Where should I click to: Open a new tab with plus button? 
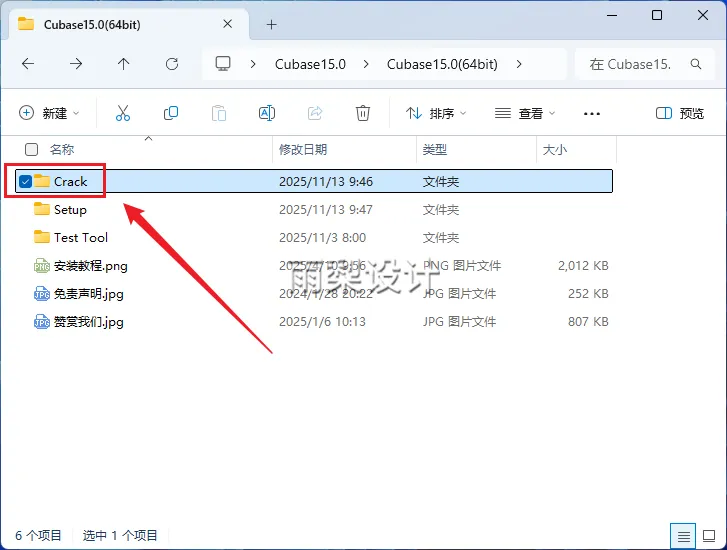(x=272, y=25)
